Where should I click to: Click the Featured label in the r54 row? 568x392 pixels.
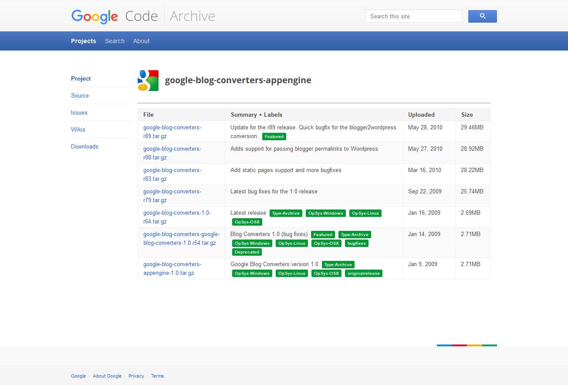click(x=323, y=234)
